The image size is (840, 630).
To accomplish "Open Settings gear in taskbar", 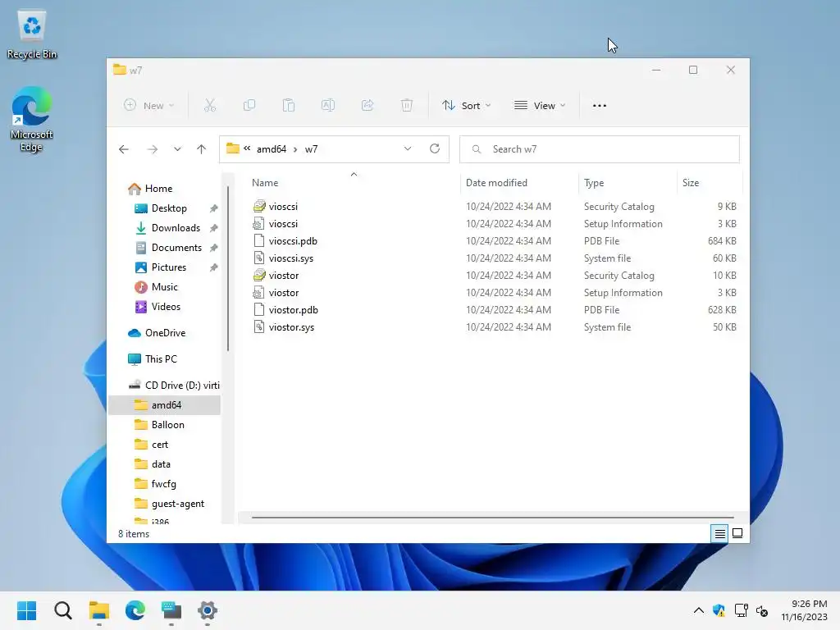I will click(x=208, y=610).
